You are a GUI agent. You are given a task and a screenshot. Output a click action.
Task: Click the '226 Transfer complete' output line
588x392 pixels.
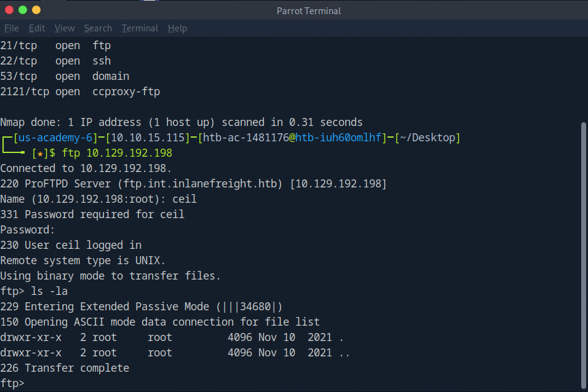point(65,368)
